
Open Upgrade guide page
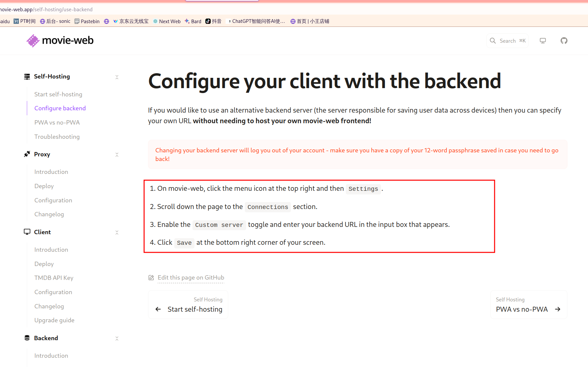[54, 320]
